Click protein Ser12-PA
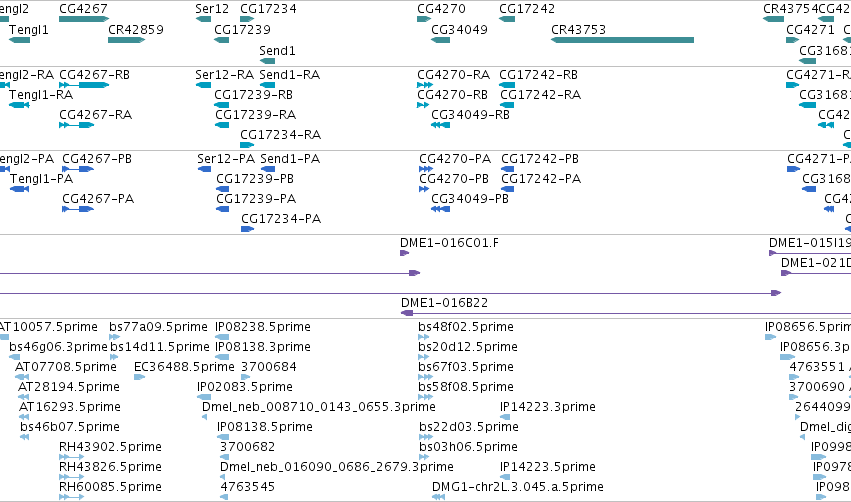 tap(226, 158)
